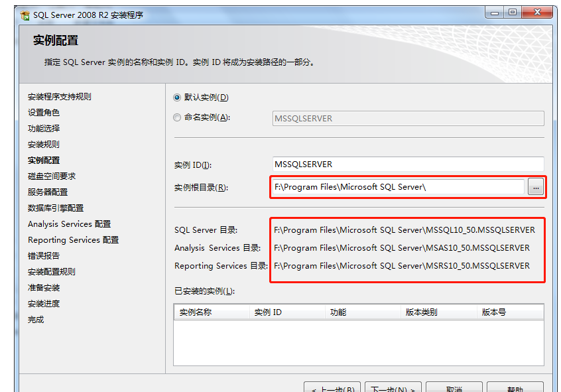561x392 pixels.
Task: Select the 功能选择 step in sidebar
Action: pos(44,129)
